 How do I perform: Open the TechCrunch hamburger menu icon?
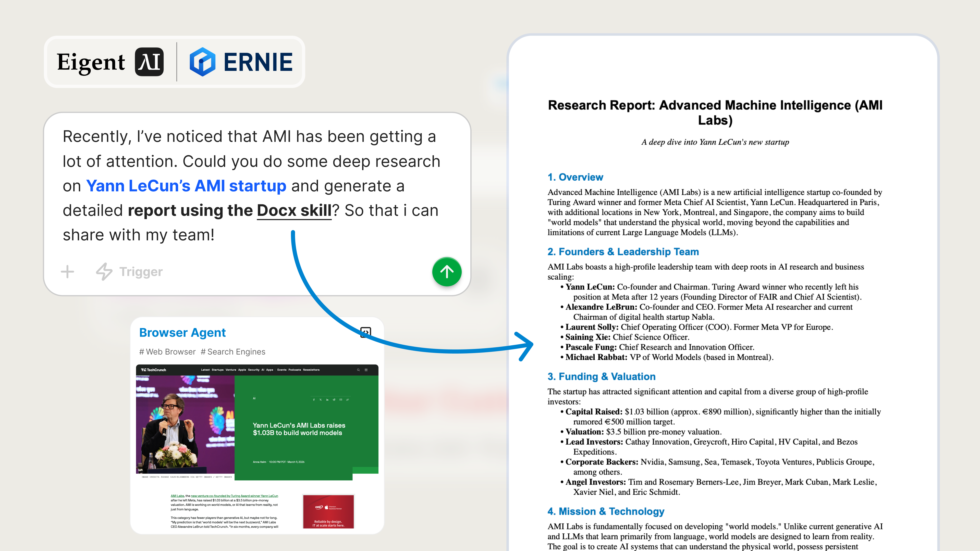366,370
